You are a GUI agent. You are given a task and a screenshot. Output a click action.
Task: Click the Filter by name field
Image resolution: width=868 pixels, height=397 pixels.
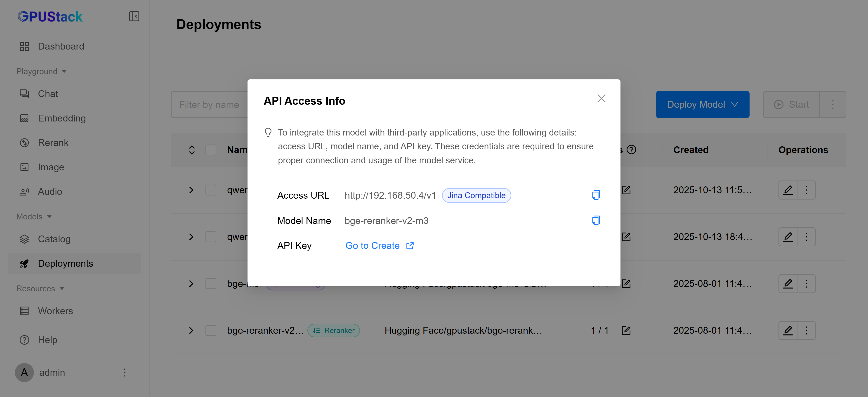209,105
